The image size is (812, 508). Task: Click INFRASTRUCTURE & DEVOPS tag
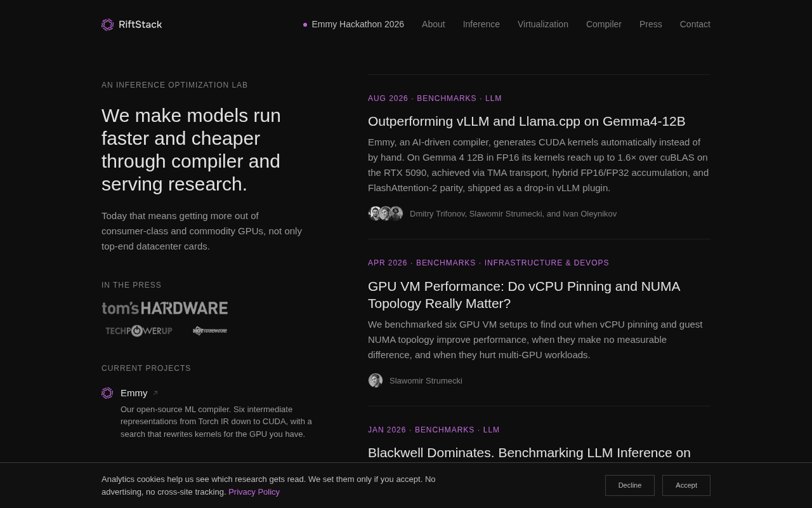(547, 263)
